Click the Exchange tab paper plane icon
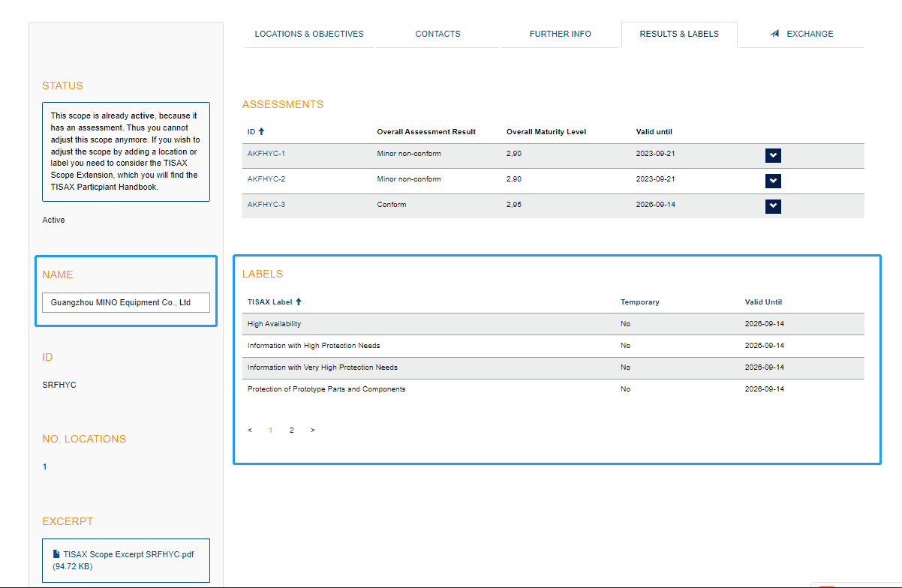 tap(775, 34)
